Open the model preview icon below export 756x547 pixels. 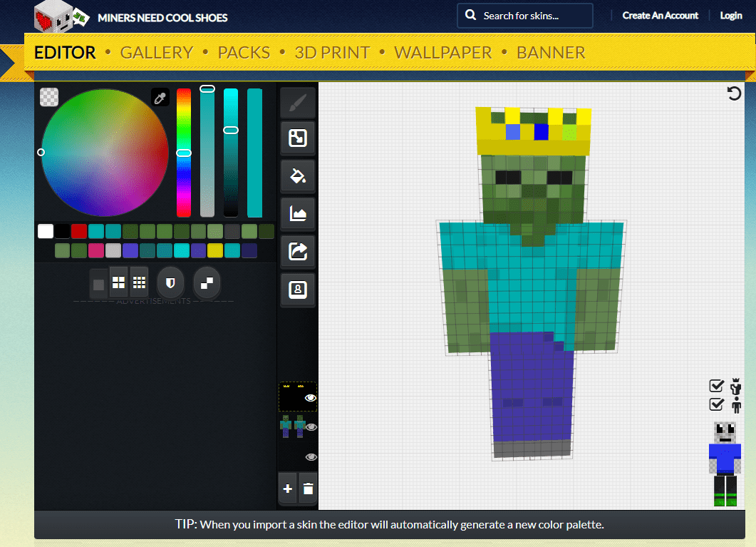(x=297, y=290)
